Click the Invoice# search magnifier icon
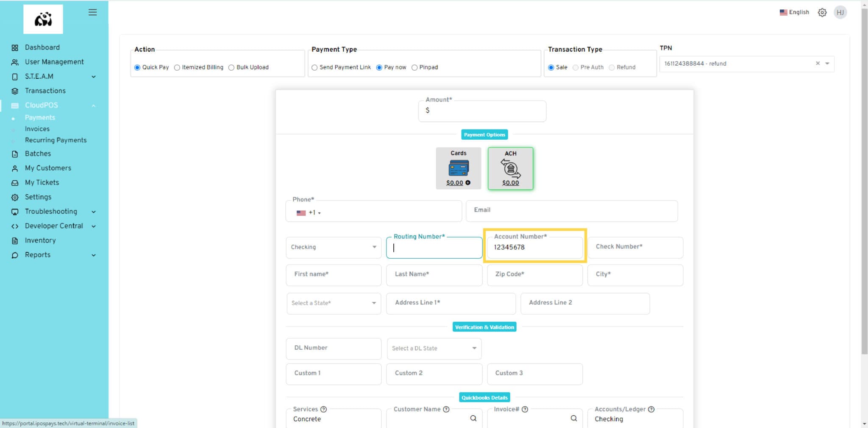Viewport: 868px width, 428px height. (574, 418)
